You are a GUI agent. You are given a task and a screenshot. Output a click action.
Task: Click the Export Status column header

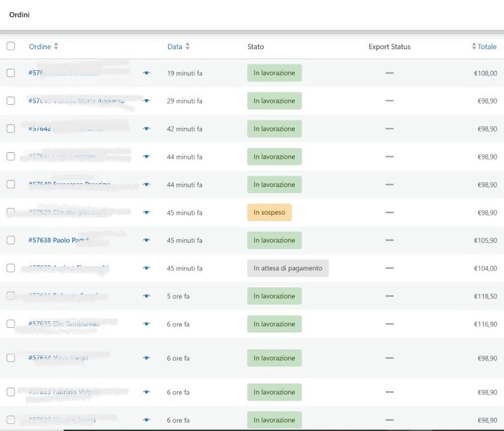[389, 47]
